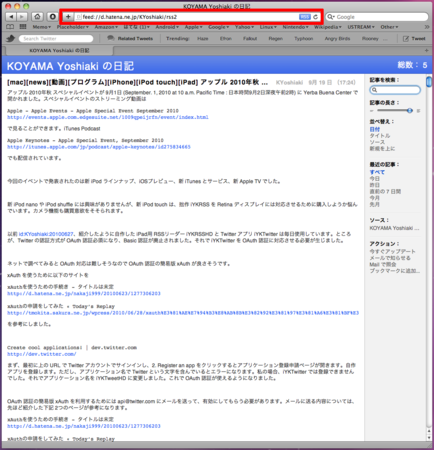Click the Twitter bird icon
Screen dimensions: 434x450
pos(11,39)
